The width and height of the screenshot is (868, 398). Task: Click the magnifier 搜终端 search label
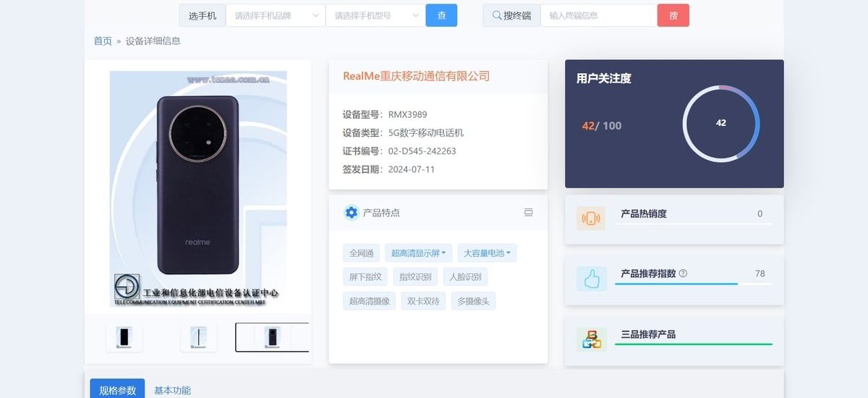[x=511, y=15]
